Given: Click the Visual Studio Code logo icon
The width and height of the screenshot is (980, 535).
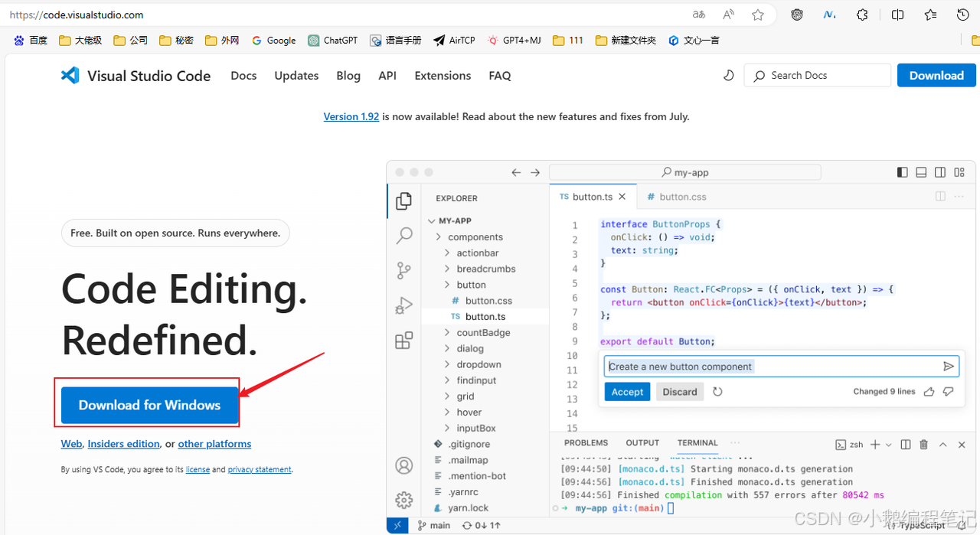Looking at the screenshot, I should click(x=70, y=75).
